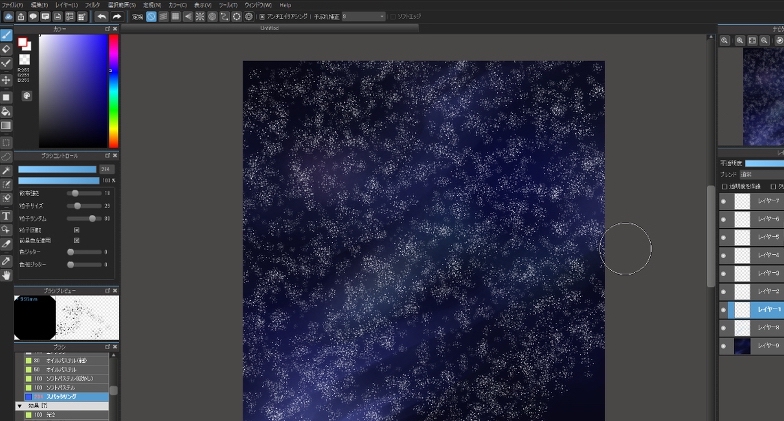Select the Brush tool
This screenshot has width=784, height=421.
coord(6,34)
